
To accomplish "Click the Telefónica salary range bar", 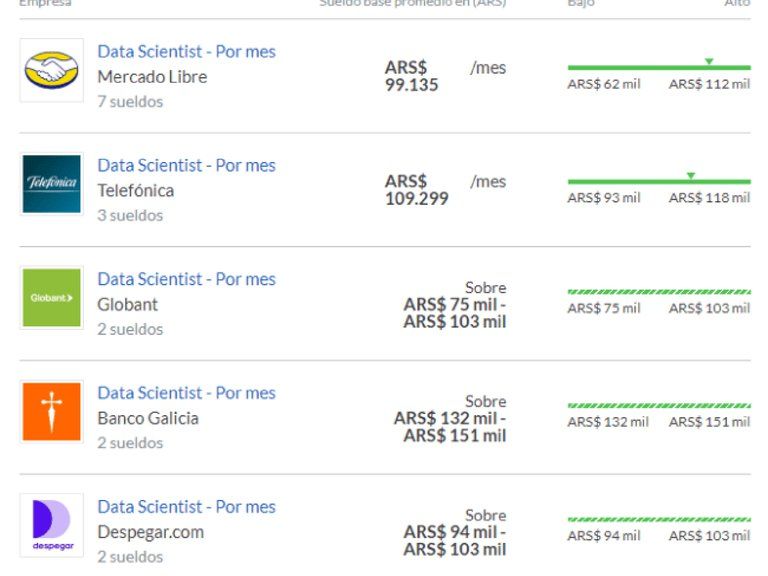I will 658,182.
